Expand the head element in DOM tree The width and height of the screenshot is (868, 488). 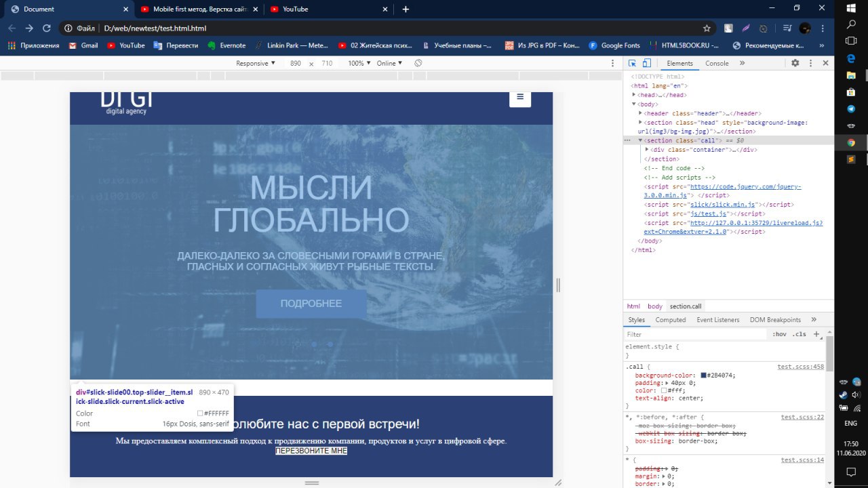[x=634, y=95]
